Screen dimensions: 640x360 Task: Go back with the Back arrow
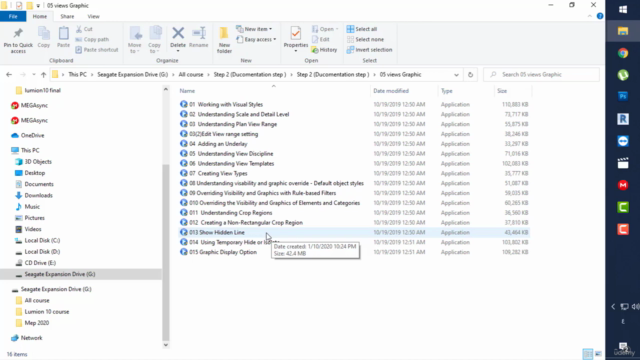click(9, 75)
